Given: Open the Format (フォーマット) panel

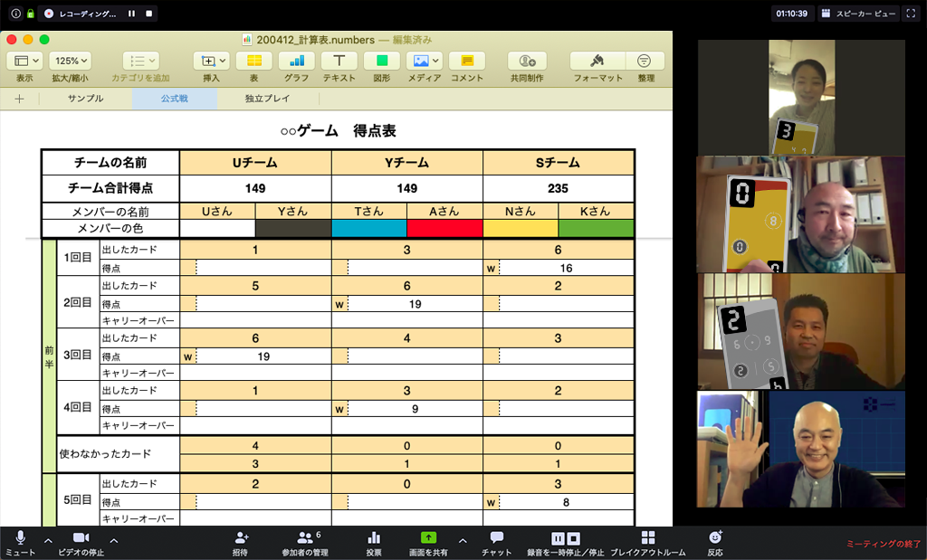Looking at the screenshot, I should click(597, 62).
